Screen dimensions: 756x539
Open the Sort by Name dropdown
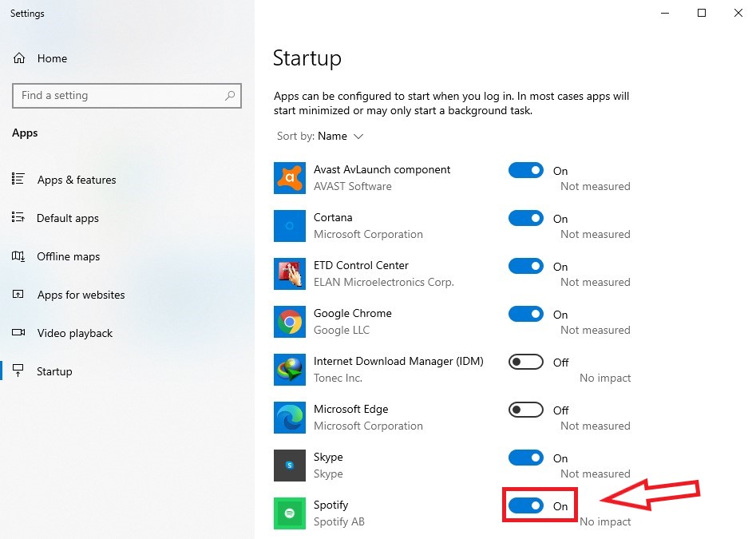(x=340, y=137)
